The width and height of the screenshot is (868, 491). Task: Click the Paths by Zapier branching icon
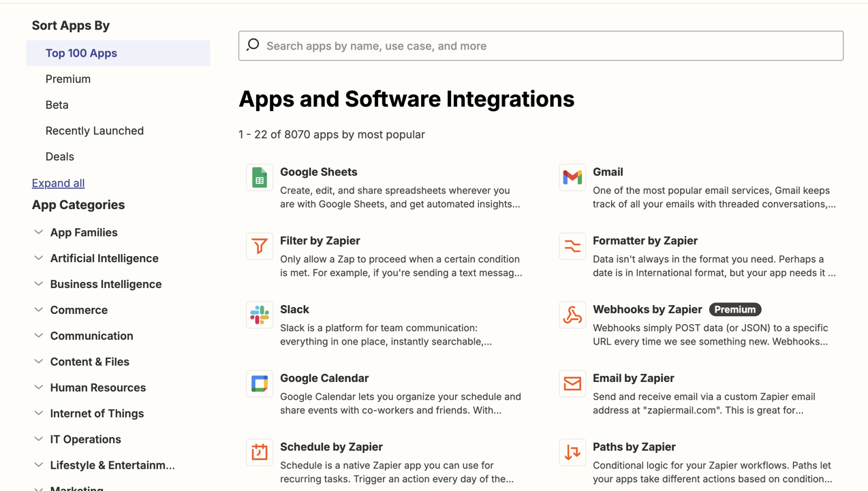click(572, 452)
